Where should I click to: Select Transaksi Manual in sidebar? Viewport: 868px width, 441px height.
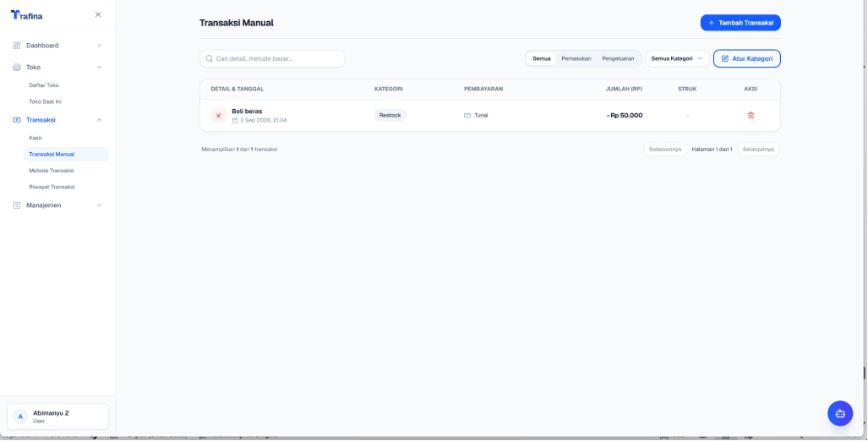[x=66, y=155]
